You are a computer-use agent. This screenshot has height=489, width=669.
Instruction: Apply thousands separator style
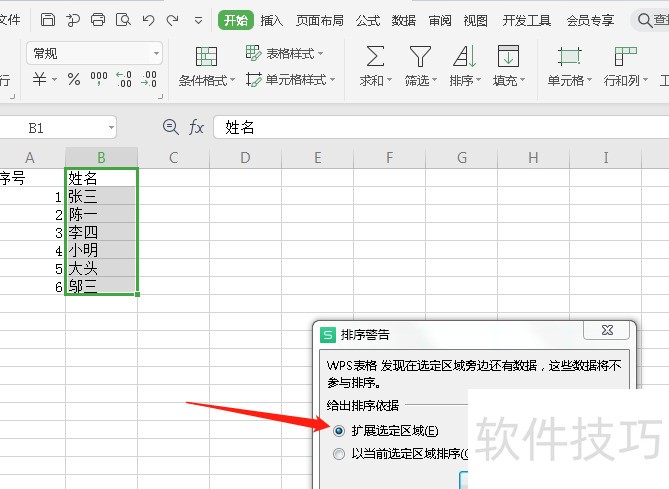(x=99, y=79)
